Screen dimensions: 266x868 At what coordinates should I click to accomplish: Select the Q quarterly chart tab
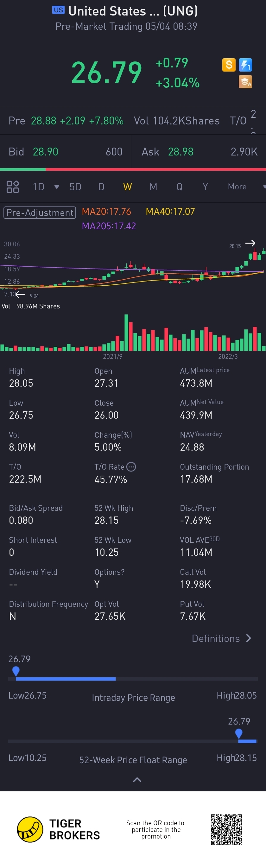tap(179, 187)
